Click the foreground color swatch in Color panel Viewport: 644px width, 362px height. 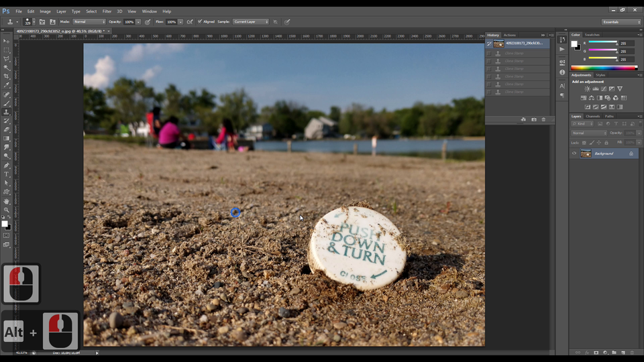click(x=574, y=44)
